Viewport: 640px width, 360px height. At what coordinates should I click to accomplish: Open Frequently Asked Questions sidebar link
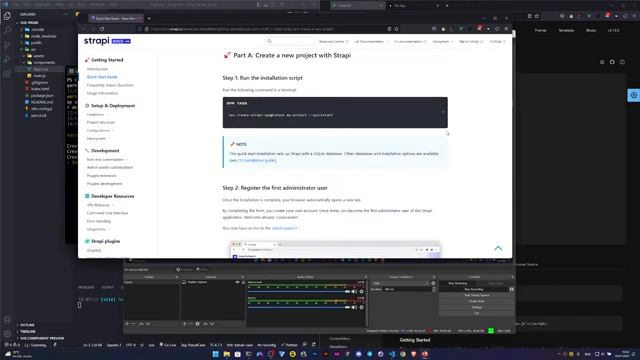pyautogui.click(x=110, y=85)
